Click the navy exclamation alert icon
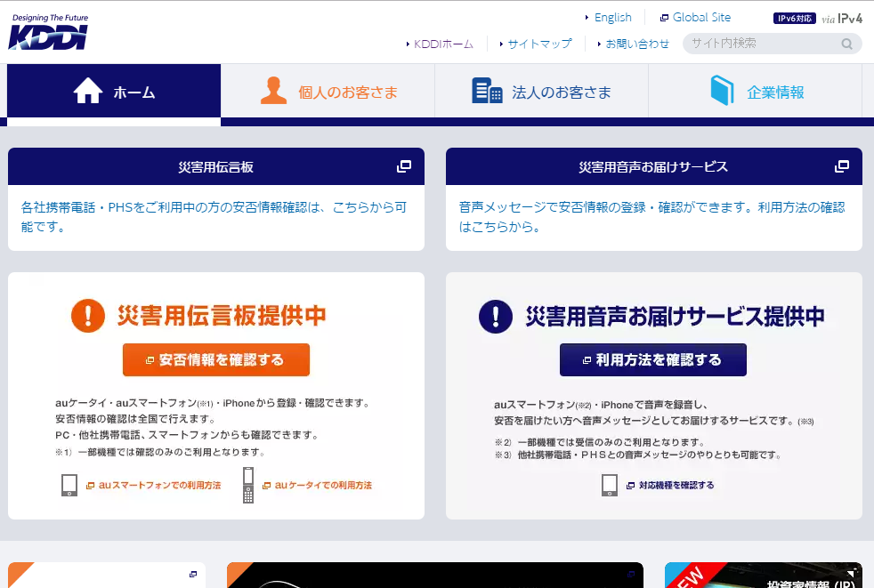Viewport: 874px width, 588px height. coord(496,316)
